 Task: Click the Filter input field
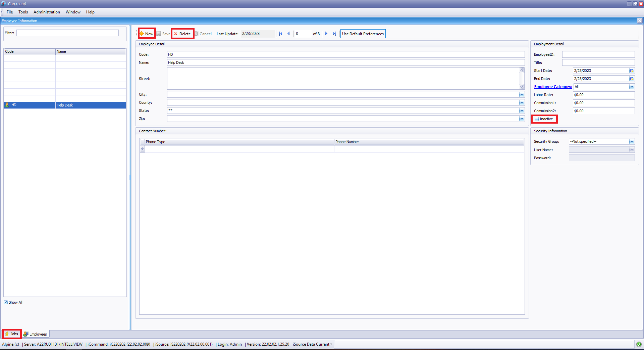tap(67, 33)
